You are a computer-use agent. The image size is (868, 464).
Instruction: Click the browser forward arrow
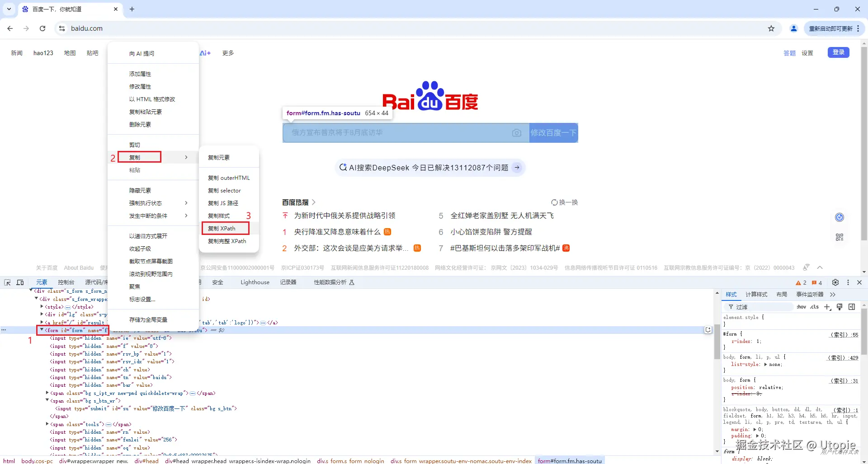click(x=26, y=28)
